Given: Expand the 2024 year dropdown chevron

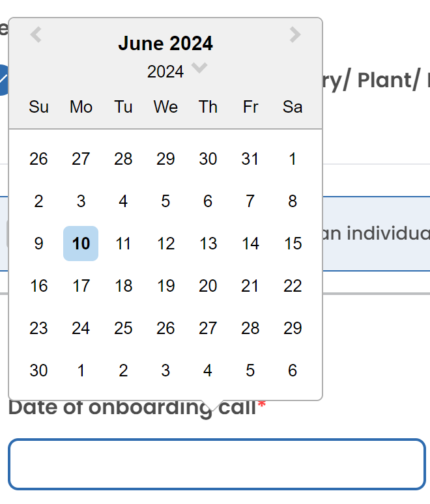Looking at the screenshot, I should coord(199,68).
